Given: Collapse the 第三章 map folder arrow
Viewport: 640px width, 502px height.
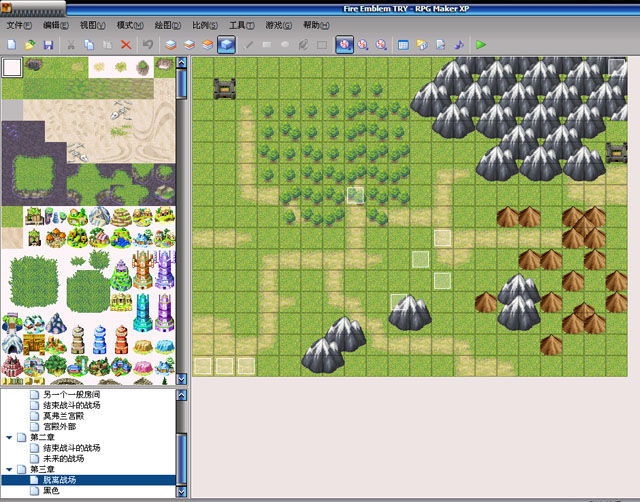Looking at the screenshot, I should point(9,469).
